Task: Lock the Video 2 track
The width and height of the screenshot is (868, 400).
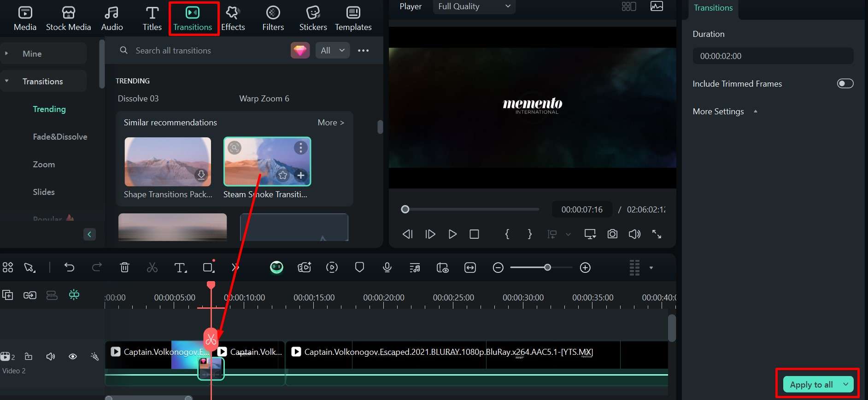Action: click(29, 357)
